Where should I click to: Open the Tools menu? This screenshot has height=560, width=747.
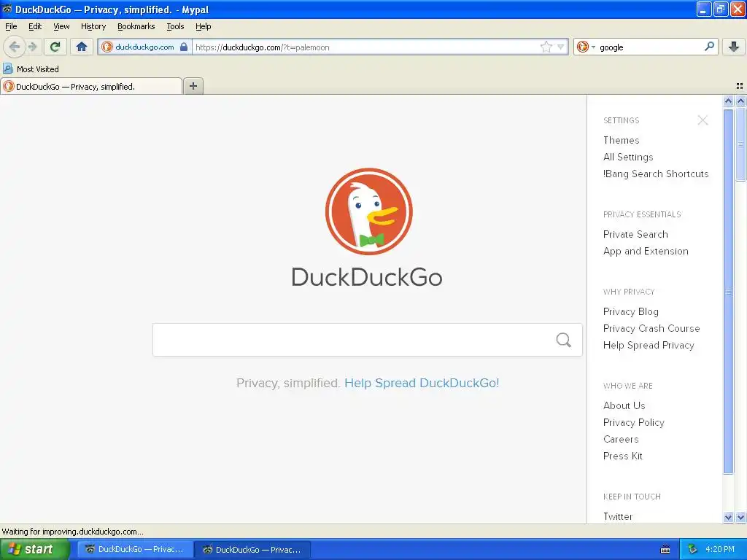175,26
